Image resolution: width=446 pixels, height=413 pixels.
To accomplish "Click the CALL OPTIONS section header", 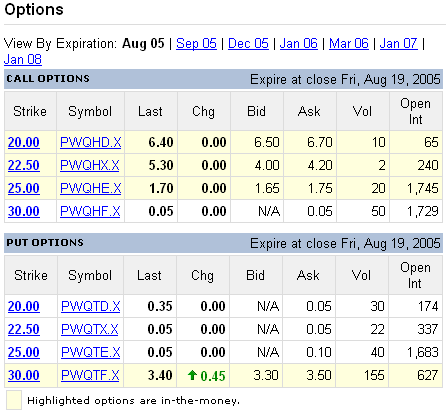I will [x=48, y=79].
